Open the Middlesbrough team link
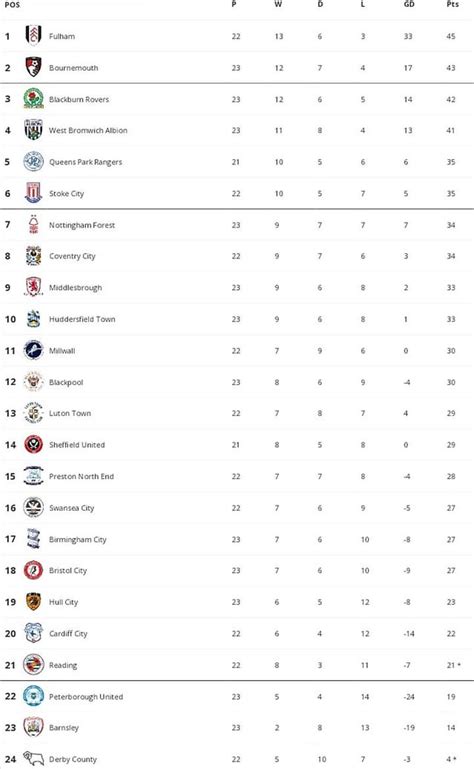 tap(76, 287)
